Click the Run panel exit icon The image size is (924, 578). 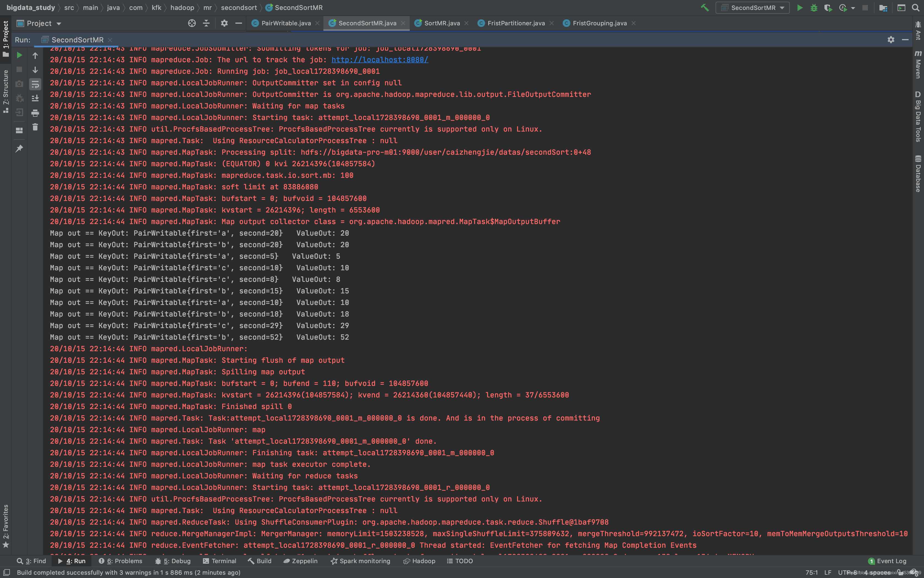tap(19, 112)
